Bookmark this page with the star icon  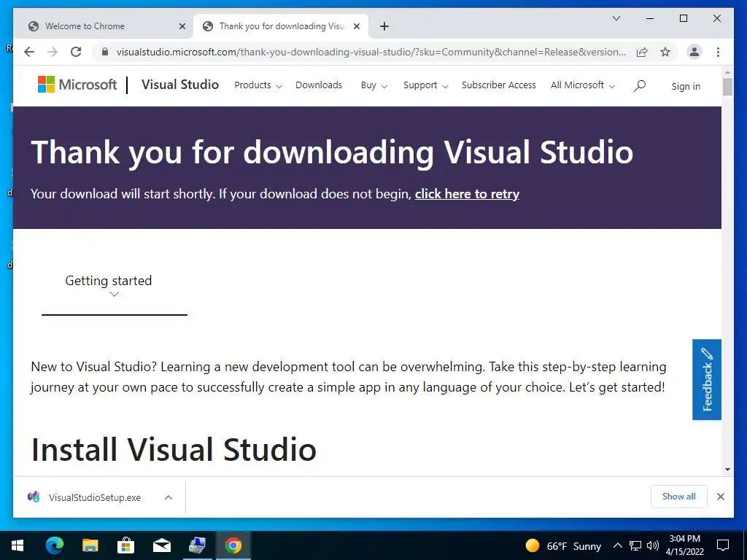click(665, 52)
